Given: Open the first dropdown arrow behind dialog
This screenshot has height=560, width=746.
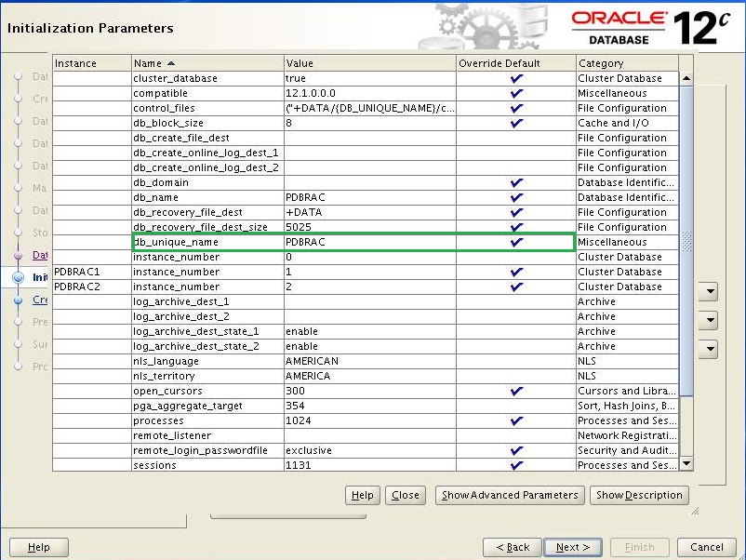Looking at the screenshot, I should point(710,291).
